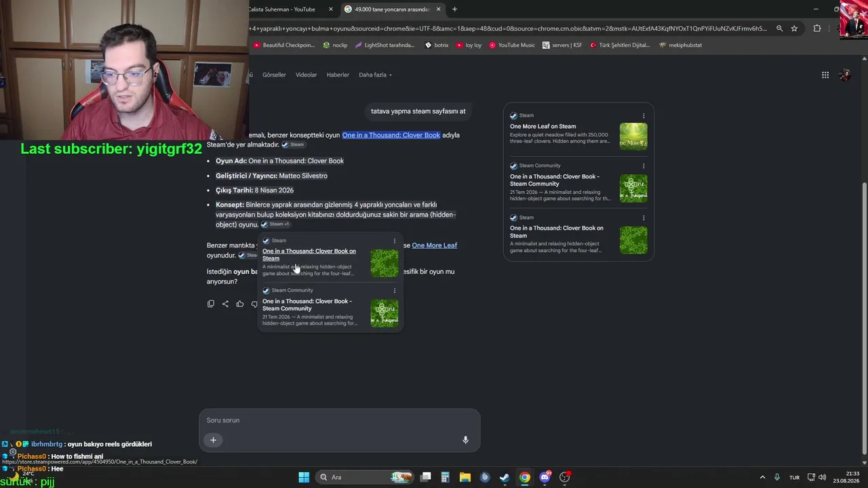This screenshot has height=488, width=868.
Task: Open the Calculator from the taskbar
Action: (x=445, y=477)
